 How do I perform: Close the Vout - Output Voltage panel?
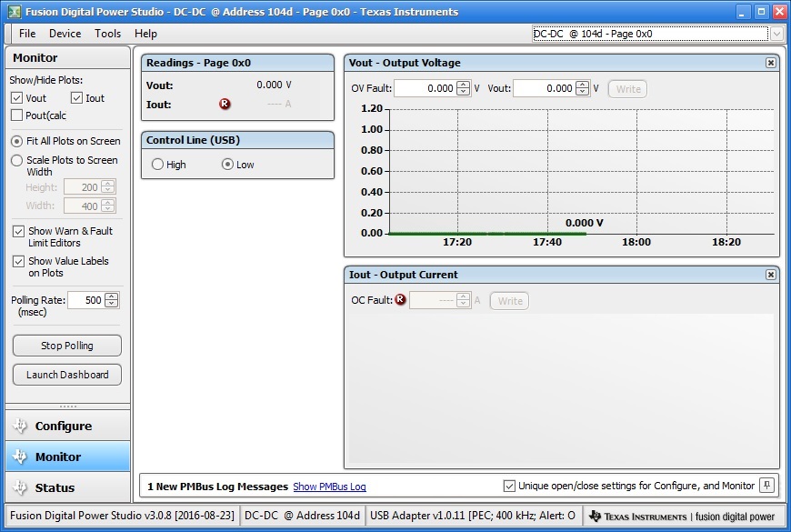click(x=771, y=63)
